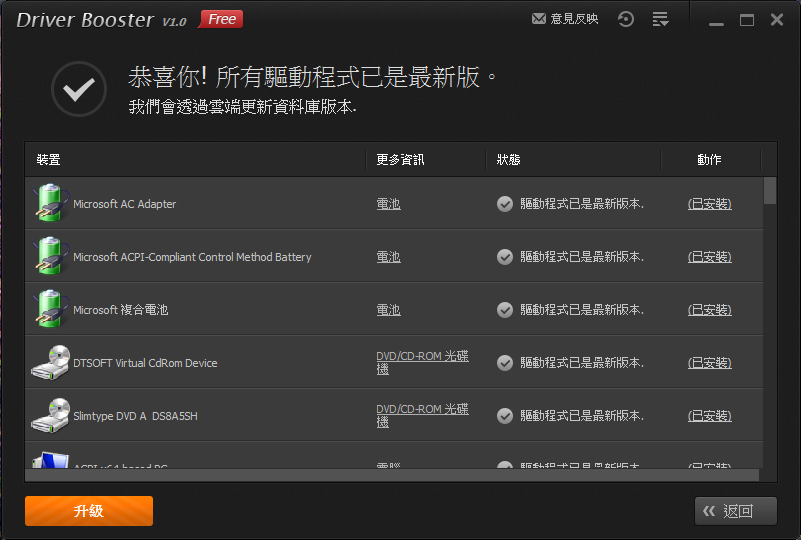Screen dimensions: 801x540
Task: Click the 狀態 column header
Action: click(508, 160)
